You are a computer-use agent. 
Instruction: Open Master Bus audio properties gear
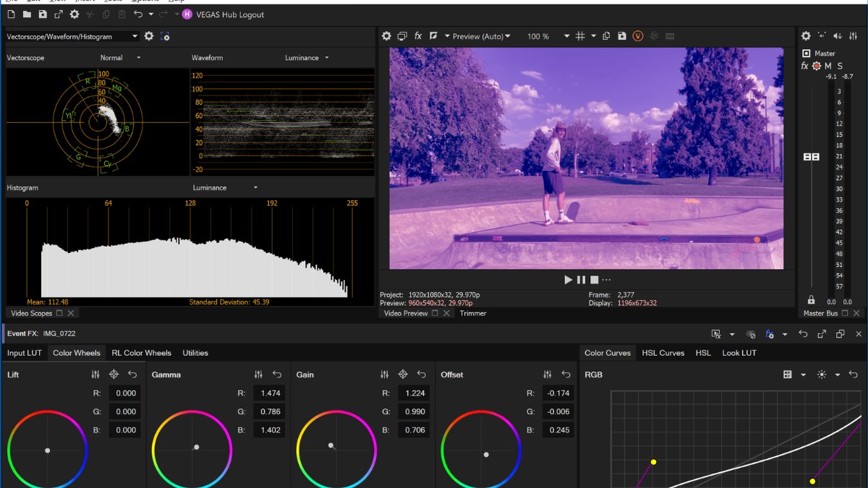click(x=806, y=36)
